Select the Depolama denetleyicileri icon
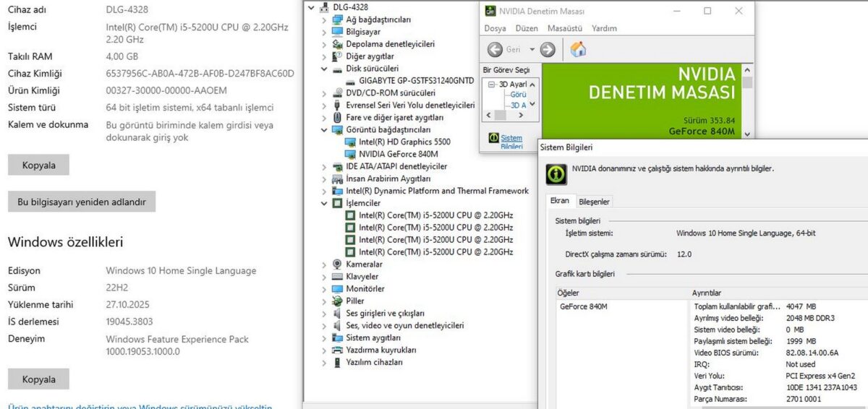 pyautogui.click(x=337, y=44)
